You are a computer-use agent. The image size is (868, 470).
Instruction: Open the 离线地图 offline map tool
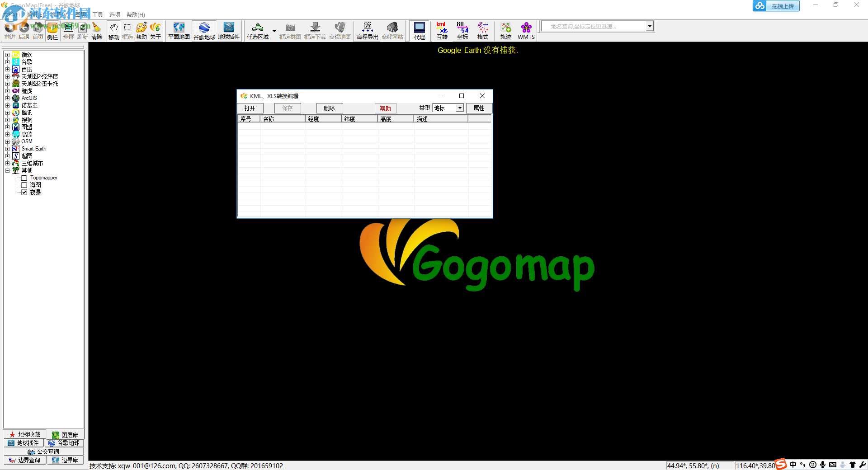point(340,31)
